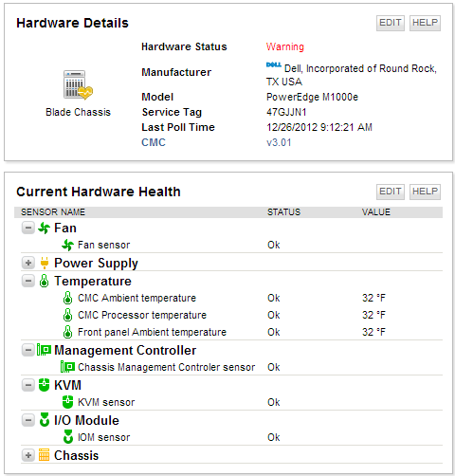This screenshot has height=476, width=455.
Task: Click the CMC Ambient temperature thermometer icon
Action: pos(67,298)
